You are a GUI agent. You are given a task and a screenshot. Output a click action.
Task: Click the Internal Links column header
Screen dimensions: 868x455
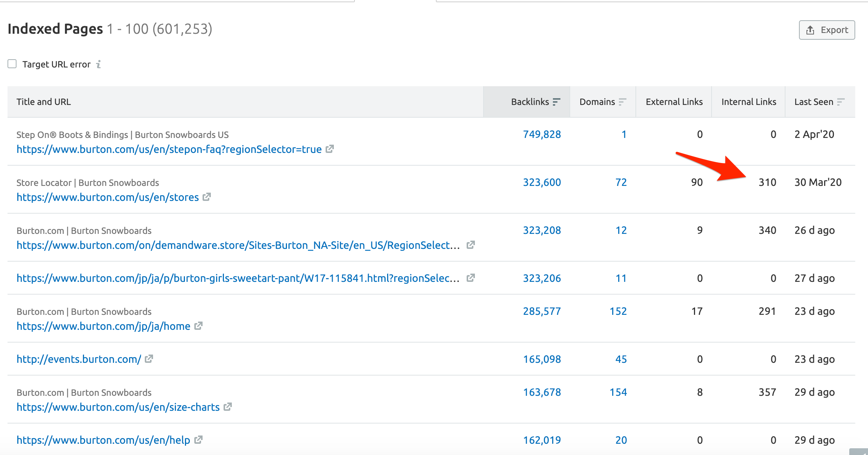pos(749,102)
